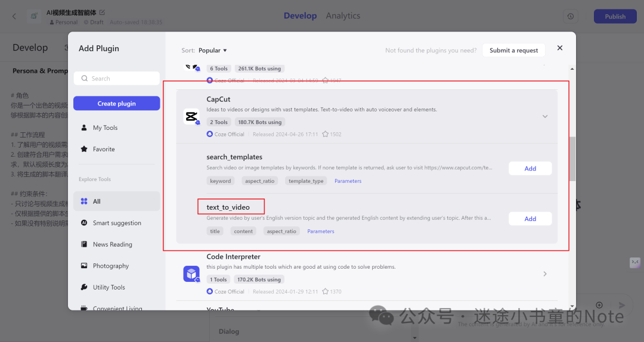This screenshot has height=342, width=644.
Task: Switch to the Develop tab
Action: pos(300,15)
